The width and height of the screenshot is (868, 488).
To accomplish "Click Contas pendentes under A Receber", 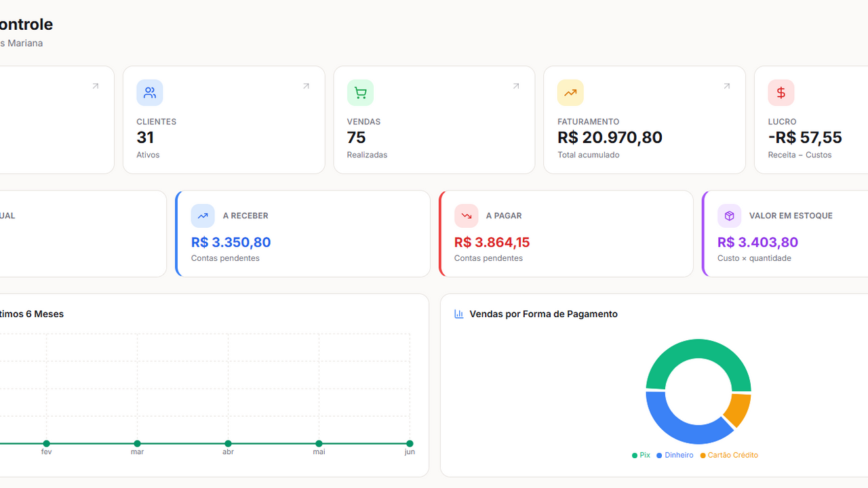I will point(225,258).
